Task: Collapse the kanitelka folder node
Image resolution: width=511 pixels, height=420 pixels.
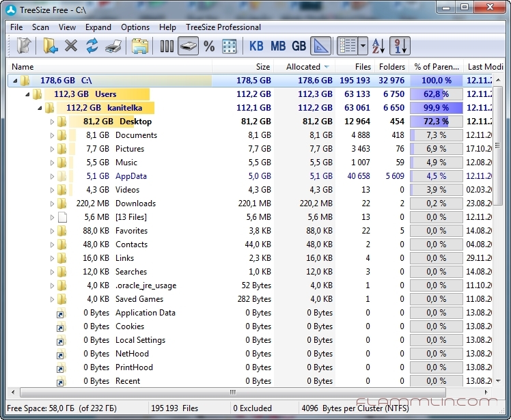Action: point(40,108)
